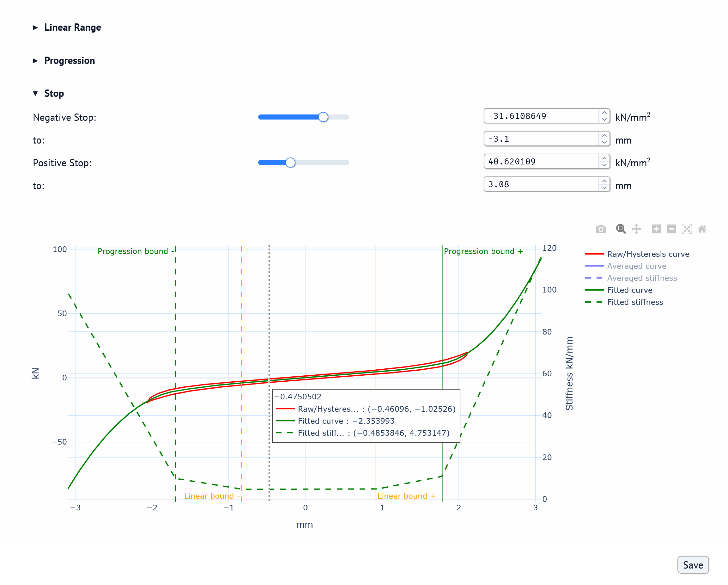Show the Averaged curve legend entry

(626, 266)
